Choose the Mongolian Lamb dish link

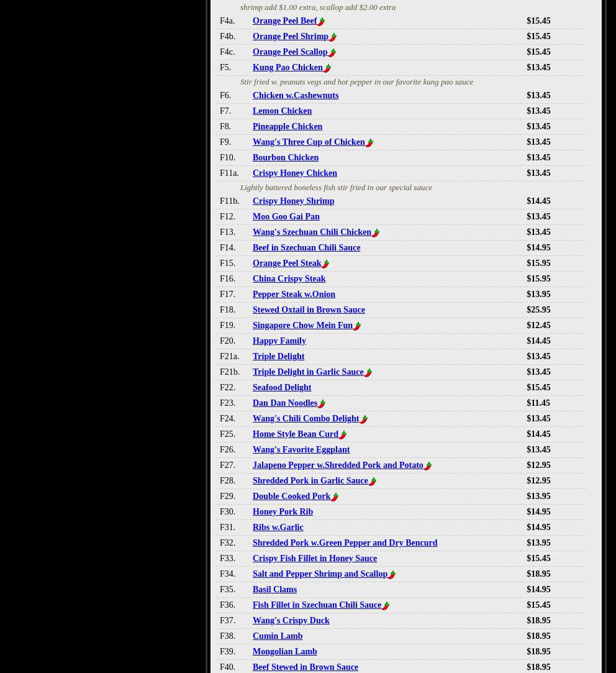point(284,651)
